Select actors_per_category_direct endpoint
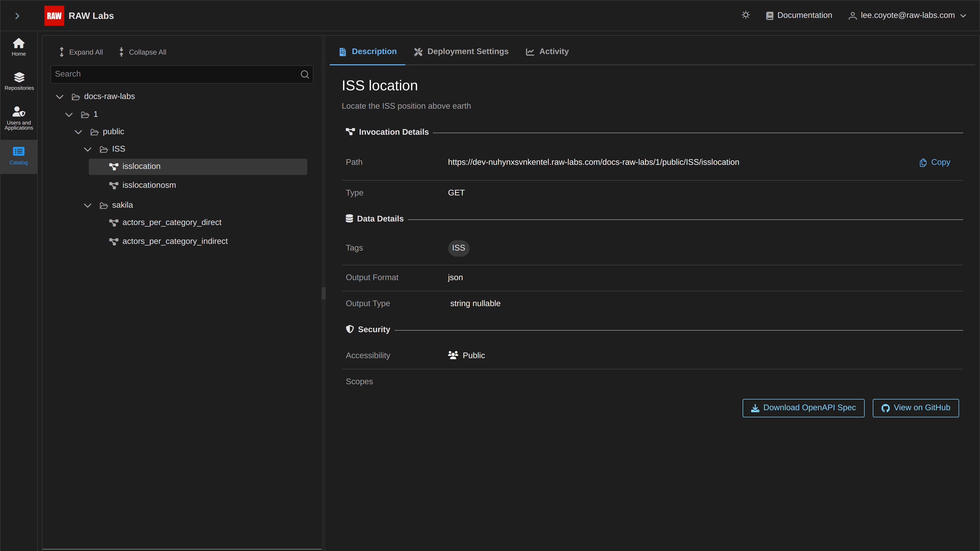Image resolution: width=980 pixels, height=551 pixels. [x=171, y=222]
